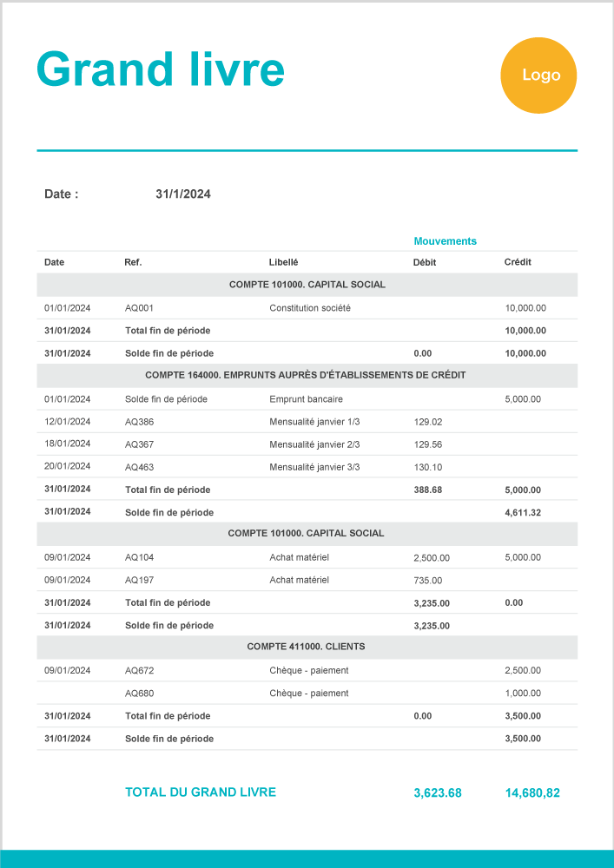Viewport: 614px width, 868px height.
Task: Select the 31/1/2024 date value
Action: click(183, 194)
